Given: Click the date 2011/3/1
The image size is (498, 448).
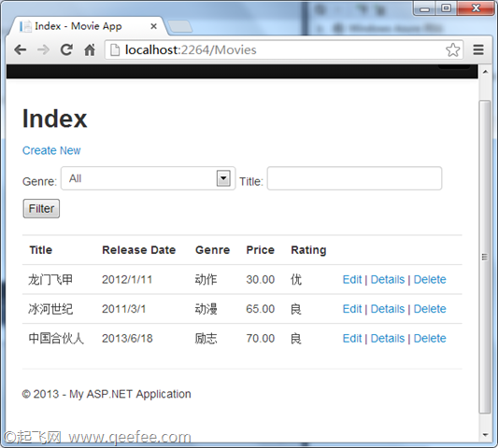Looking at the screenshot, I should click(x=124, y=309).
